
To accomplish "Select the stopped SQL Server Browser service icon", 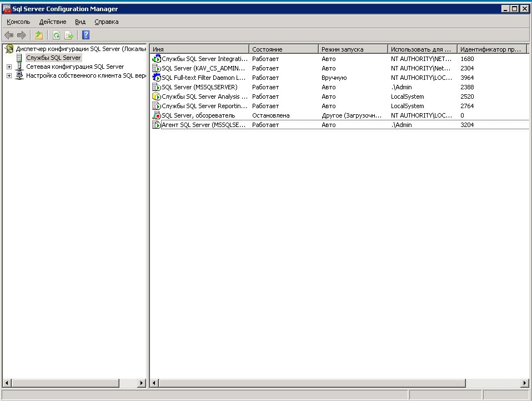I will coord(156,115).
